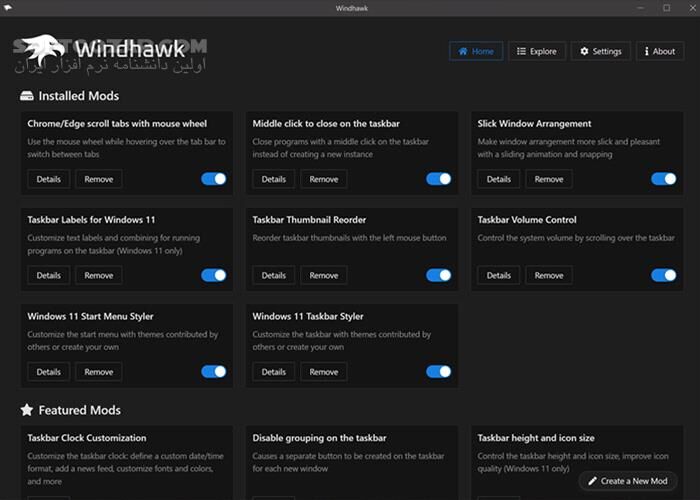Screen dimensions: 700x500
Task: Click the Windhawk hawk logo
Action: click(42, 49)
